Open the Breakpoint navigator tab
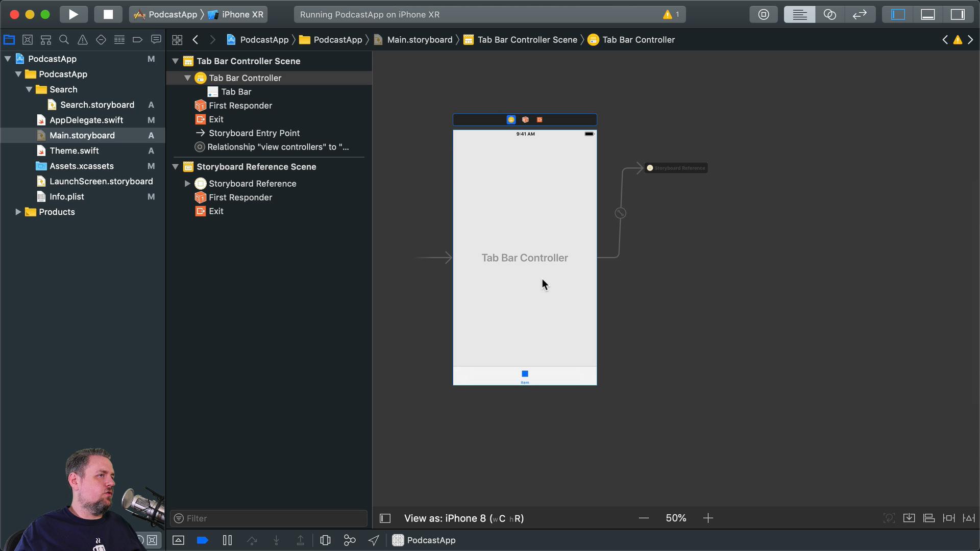This screenshot has width=980, height=551. tap(138, 40)
